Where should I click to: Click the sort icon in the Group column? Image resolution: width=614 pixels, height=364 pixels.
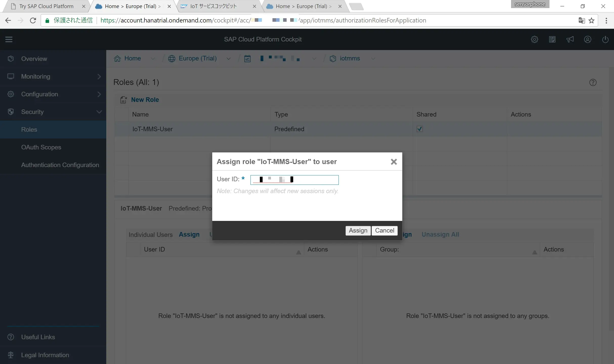535,252
